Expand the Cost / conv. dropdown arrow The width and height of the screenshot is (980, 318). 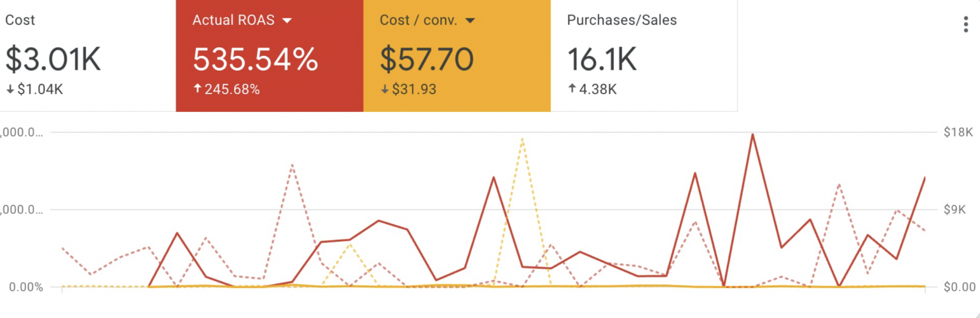(x=471, y=20)
